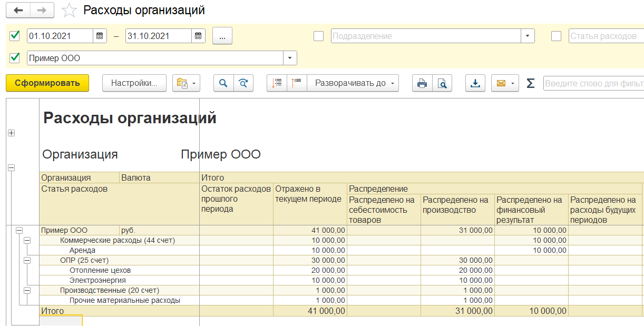The height and width of the screenshot is (326, 644).
Task: Click the start date field 01.10.2021
Action: (60, 36)
